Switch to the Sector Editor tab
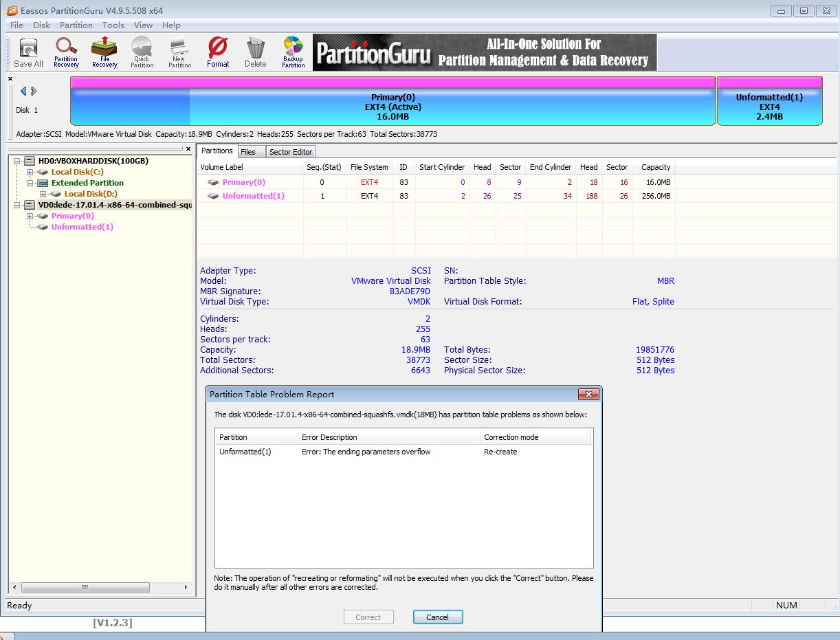Viewport: 840px width, 640px height. tap(291, 152)
